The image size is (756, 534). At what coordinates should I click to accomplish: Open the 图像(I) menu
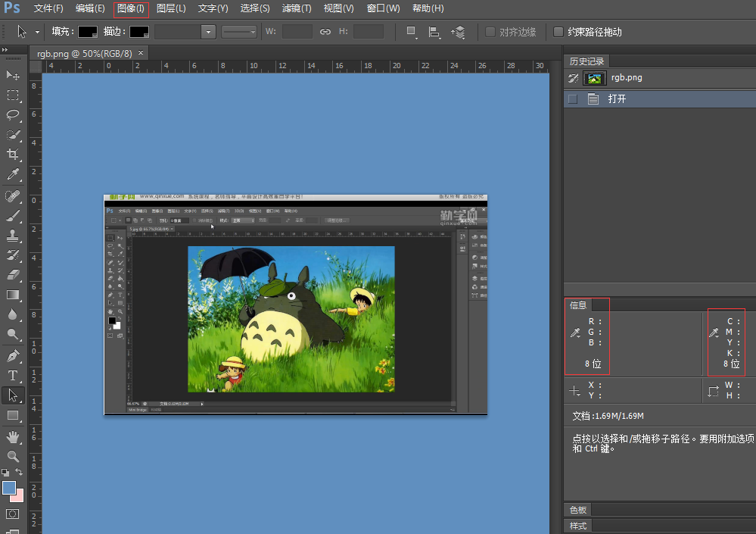pyautogui.click(x=131, y=8)
